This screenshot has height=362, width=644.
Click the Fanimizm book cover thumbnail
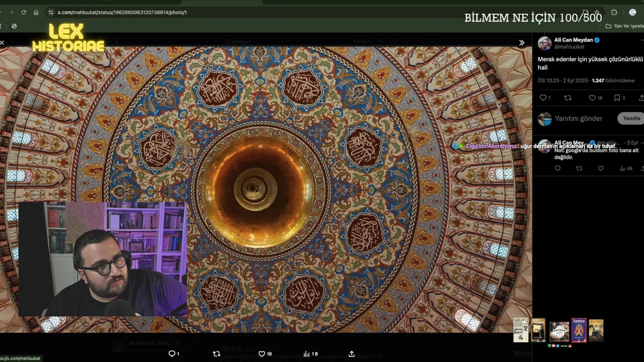click(579, 330)
